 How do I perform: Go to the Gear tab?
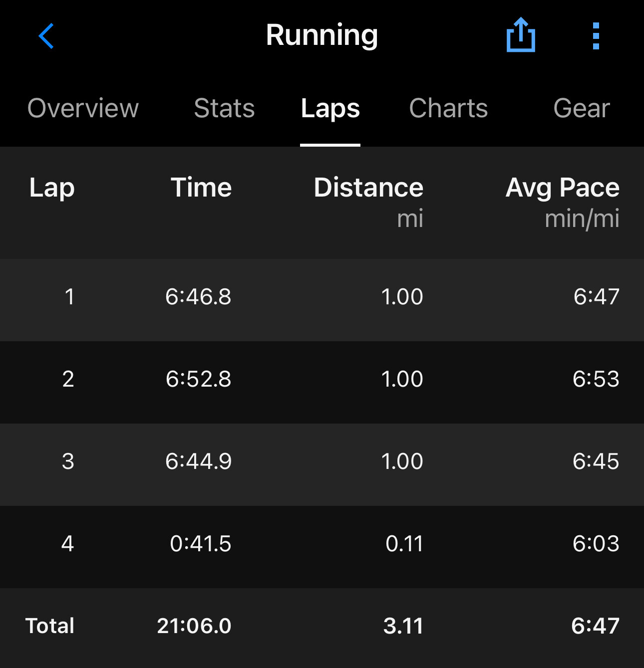pos(581,108)
